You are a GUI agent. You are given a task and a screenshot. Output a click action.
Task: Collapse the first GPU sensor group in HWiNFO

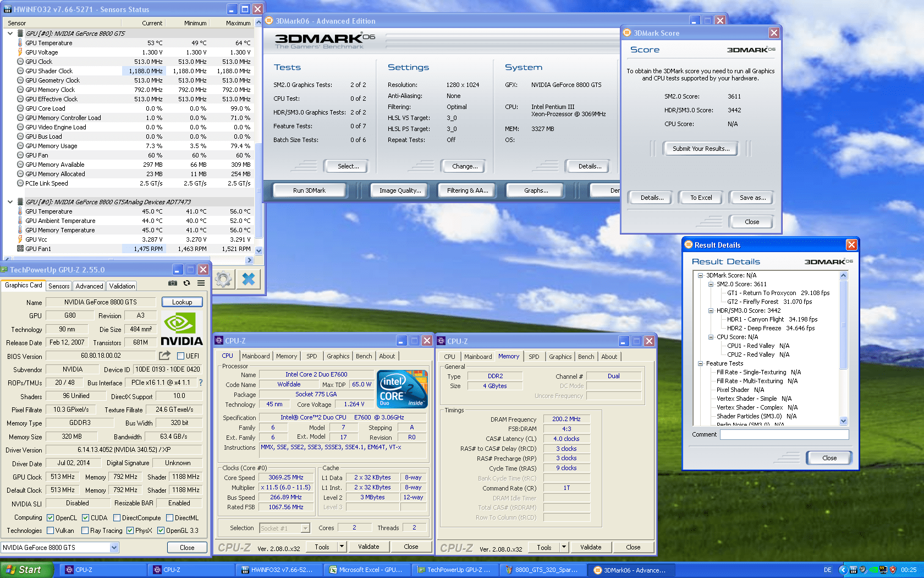click(x=10, y=34)
